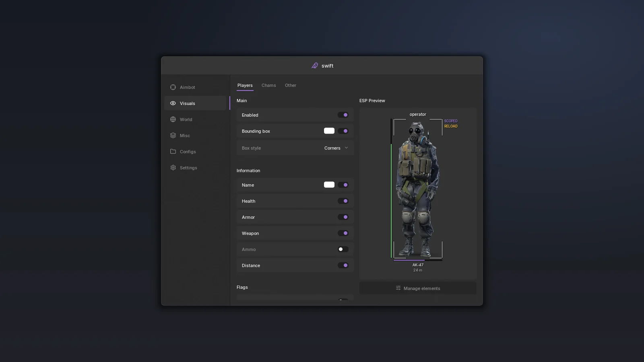The image size is (644, 362).
Task: Click the soldier model in ESP preview
Action: pyautogui.click(x=418, y=189)
